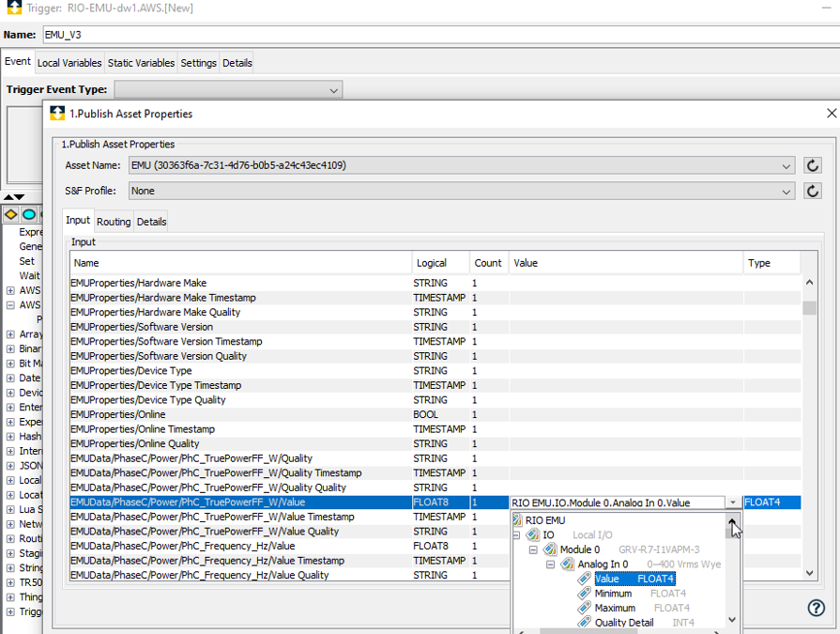Collapse the Module 0 tree node
Image resolution: width=840 pixels, height=634 pixels.
point(533,549)
